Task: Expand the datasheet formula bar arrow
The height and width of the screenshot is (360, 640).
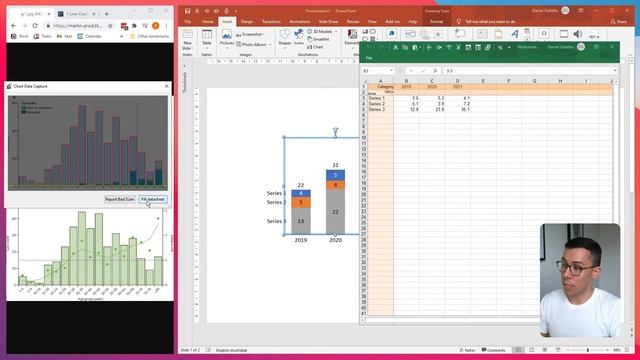Action: (615, 71)
